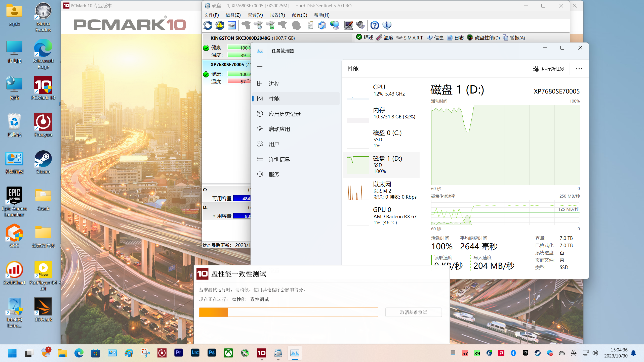
Task: Select 应用历史记录 in Task Manager sidebar
Action: coord(296,114)
